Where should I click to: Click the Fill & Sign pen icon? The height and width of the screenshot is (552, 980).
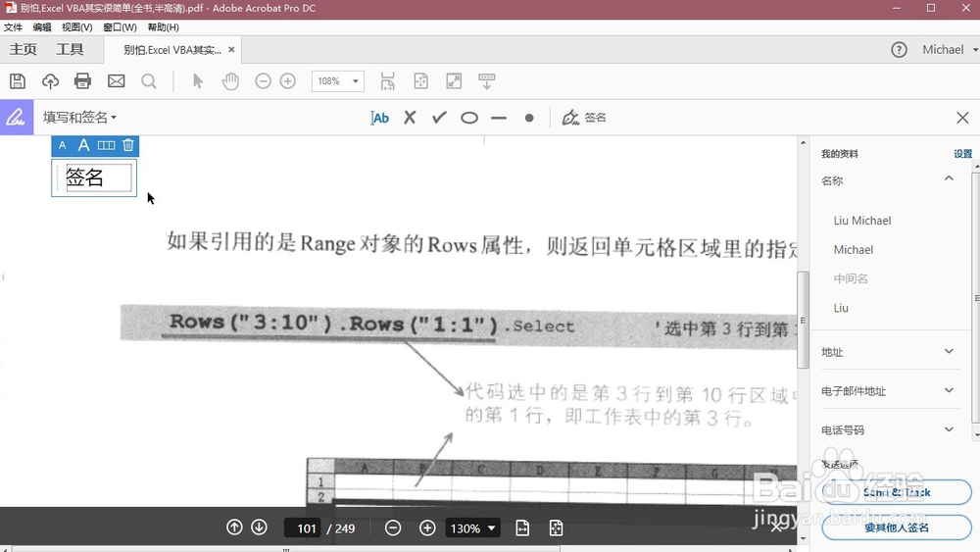17,117
